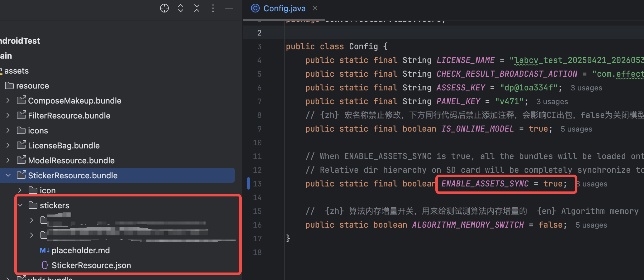The image size is (644, 280).
Task: Click the Markdown icon beside placeholder.md
Action: coord(45,250)
